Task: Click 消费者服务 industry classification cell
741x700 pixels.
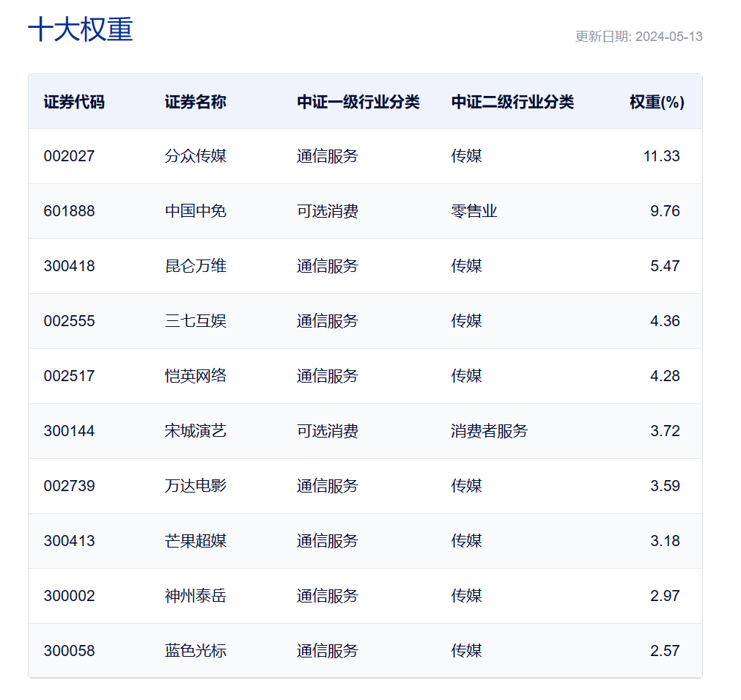Action: 489,431
